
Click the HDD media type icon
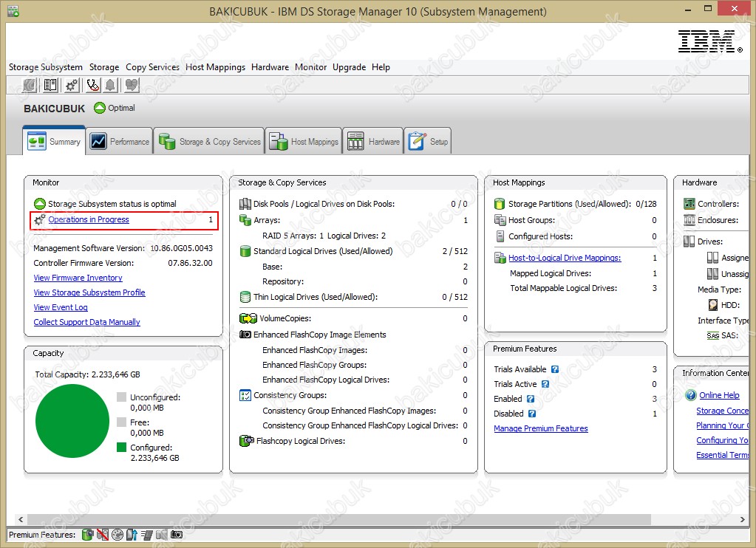pyautogui.click(x=713, y=305)
